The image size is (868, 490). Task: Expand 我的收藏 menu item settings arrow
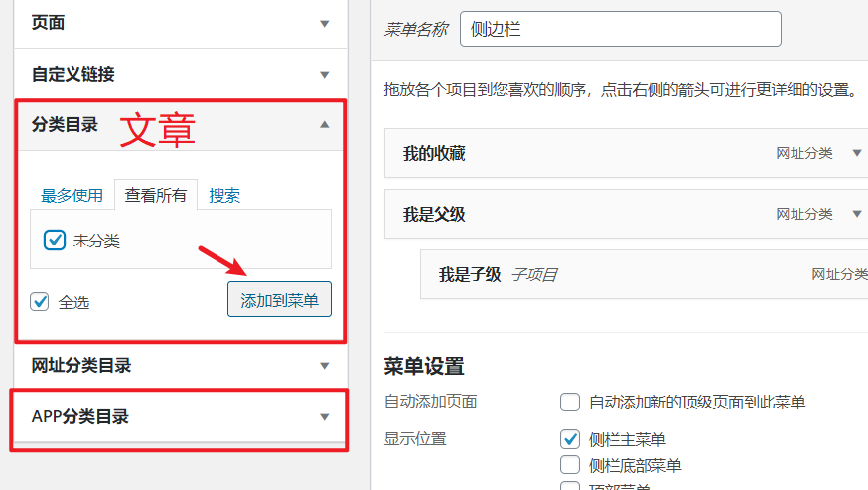click(x=857, y=153)
